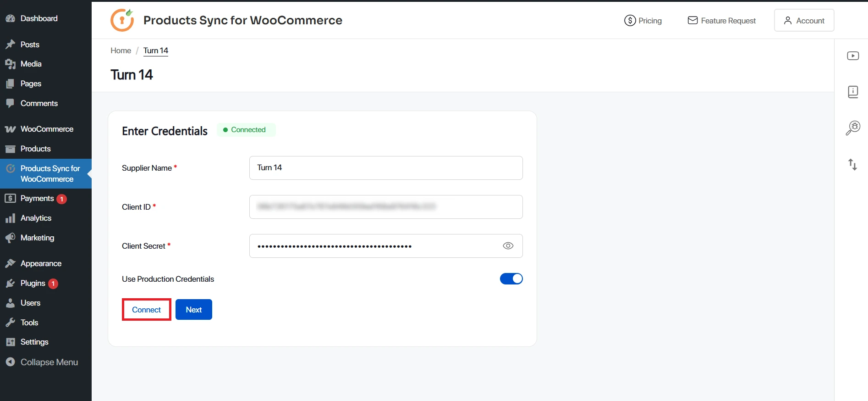Click the Appearance paintbrush icon
Viewport: 868px width, 401px height.
[10, 263]
